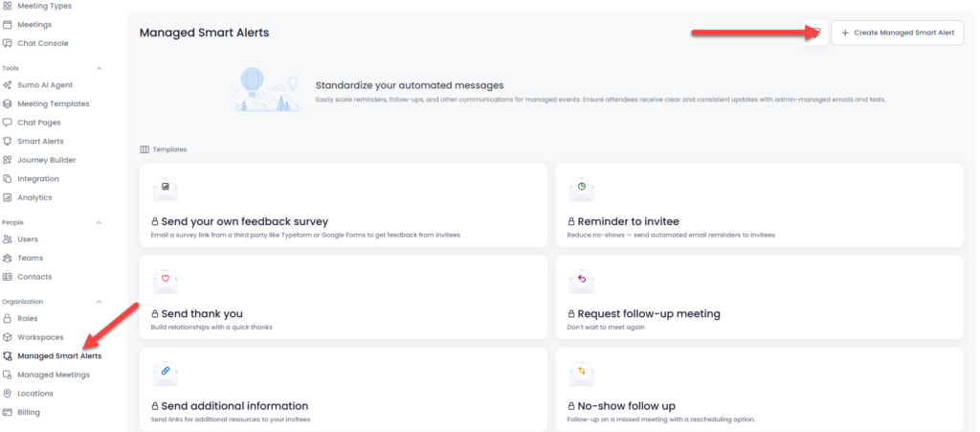Collapse the People section chevron
Image resolution: width=980 pixels, height=432 pixels.
[x=99, y=222]
